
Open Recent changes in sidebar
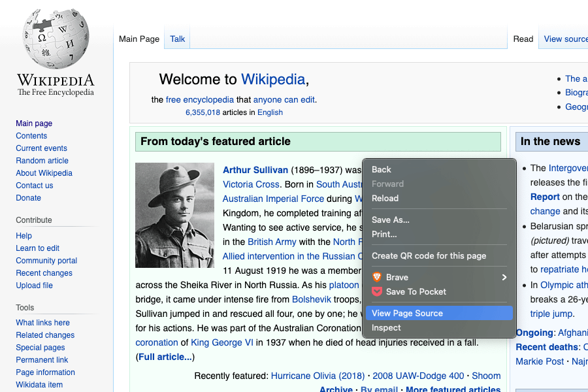(x=44, y=272)
